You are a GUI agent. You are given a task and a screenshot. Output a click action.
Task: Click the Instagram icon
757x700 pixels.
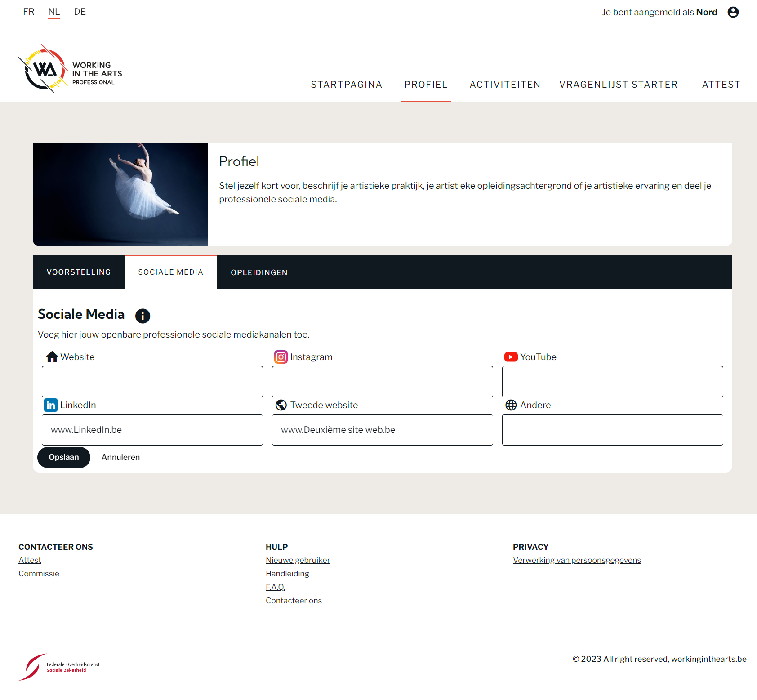(281, 357)
